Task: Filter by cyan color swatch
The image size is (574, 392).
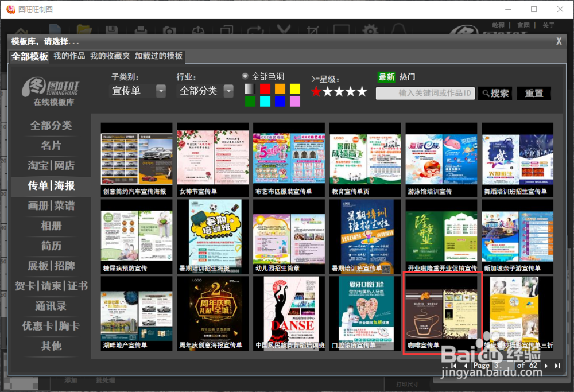Action: click(265, 102)
